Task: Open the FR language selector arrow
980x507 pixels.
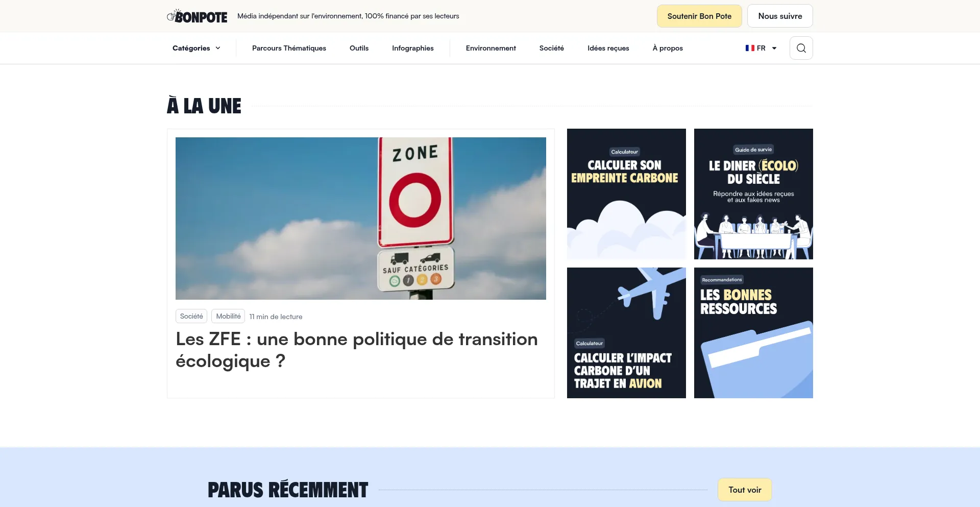Action: [x=774, y=48]
